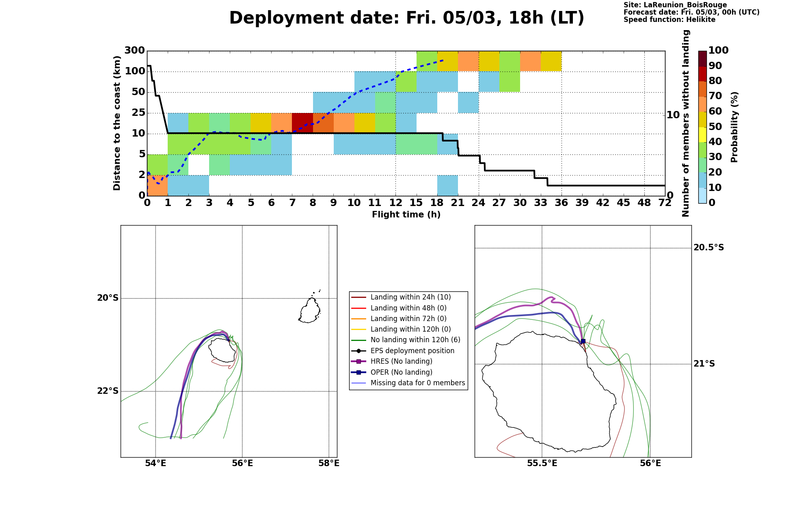The width and height of the screenshot is (812, 508).
Task: Click the '22°S' latitude label
Action: coord(108,391)
